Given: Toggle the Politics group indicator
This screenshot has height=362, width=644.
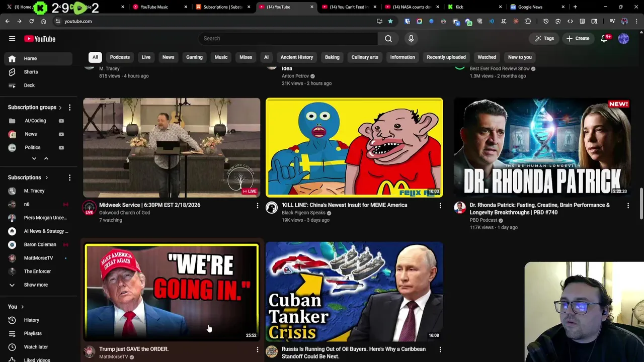Looking at the screenshot, I should point(61,147).
